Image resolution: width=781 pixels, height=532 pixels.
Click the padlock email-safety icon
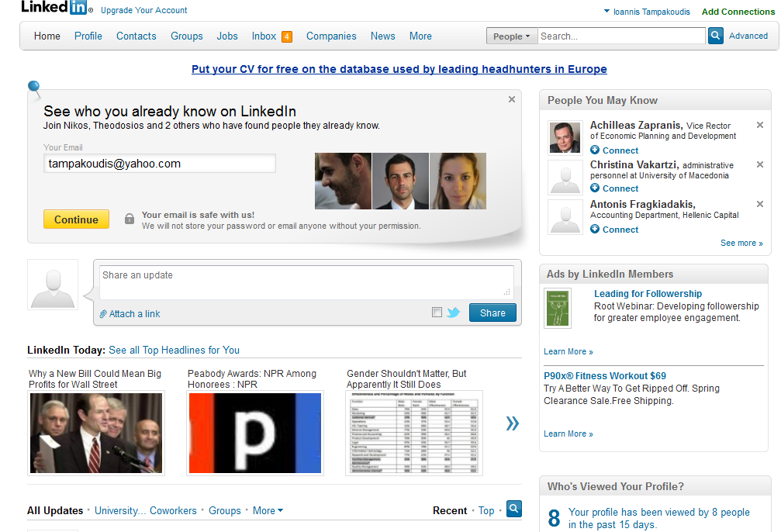point(130,219)
